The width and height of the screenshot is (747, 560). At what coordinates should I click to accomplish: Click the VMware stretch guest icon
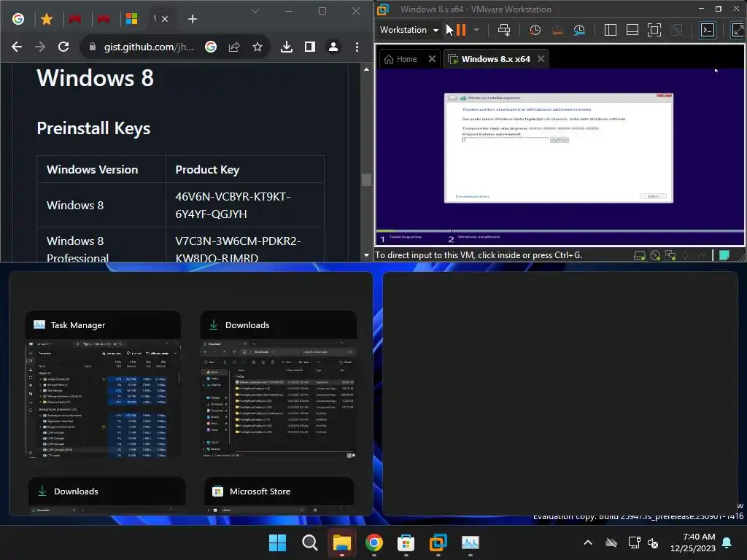point(738,30)
